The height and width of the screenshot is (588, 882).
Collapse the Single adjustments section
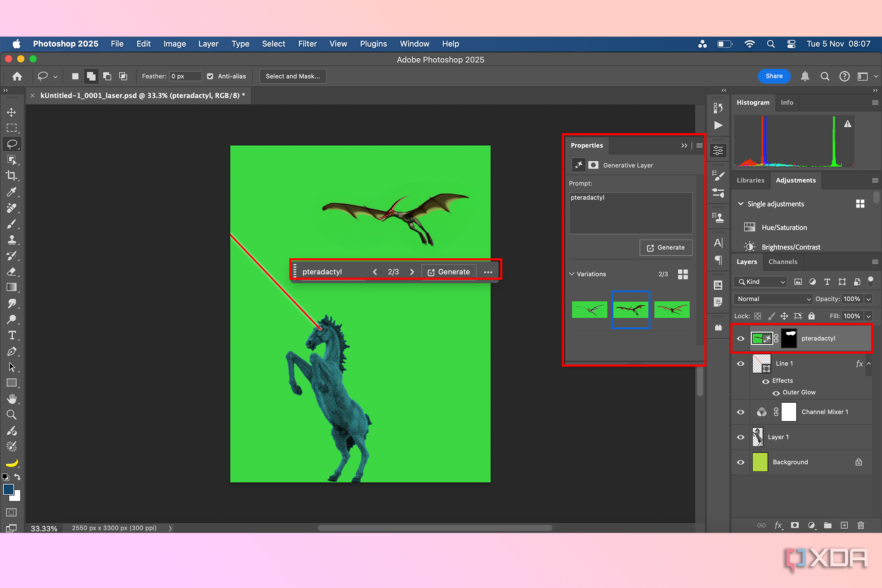pyautogui.click(x=741, y=204)
